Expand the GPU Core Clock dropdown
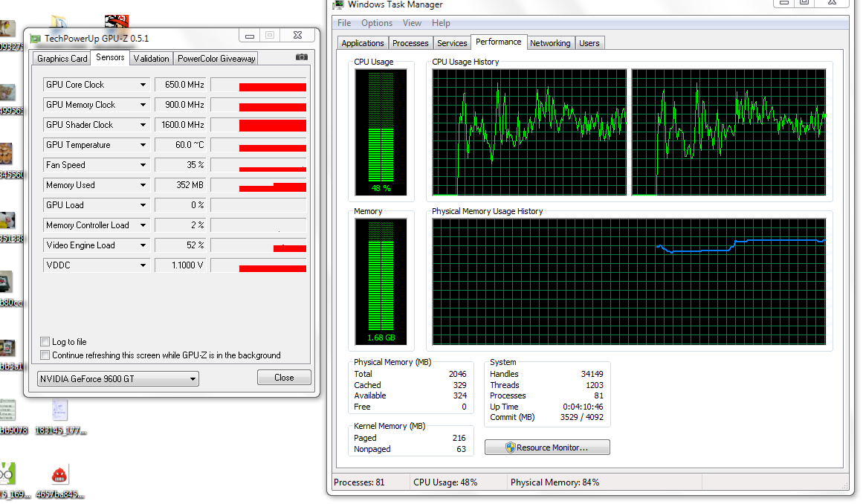This screenshot has width=863, height=504. coord(143,85)
